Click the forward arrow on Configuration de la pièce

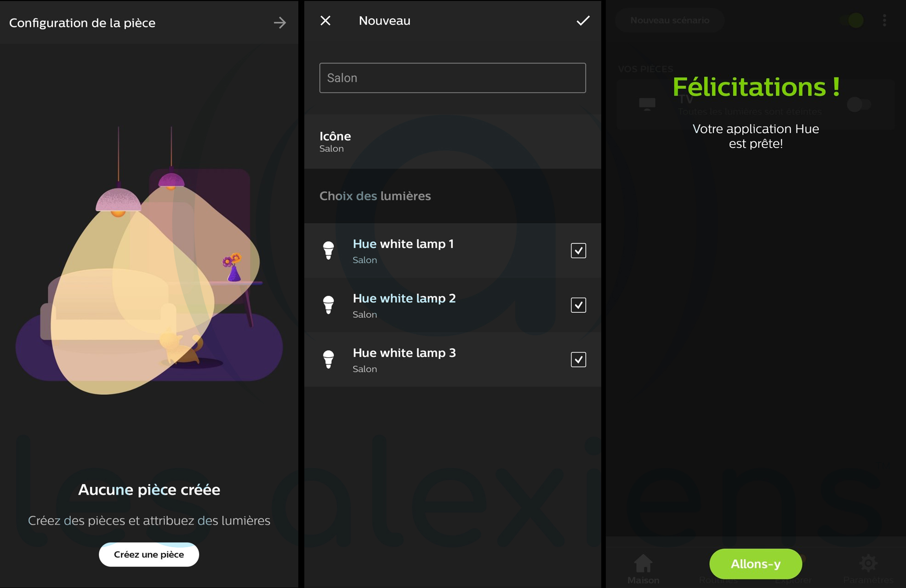click(281, 23)
